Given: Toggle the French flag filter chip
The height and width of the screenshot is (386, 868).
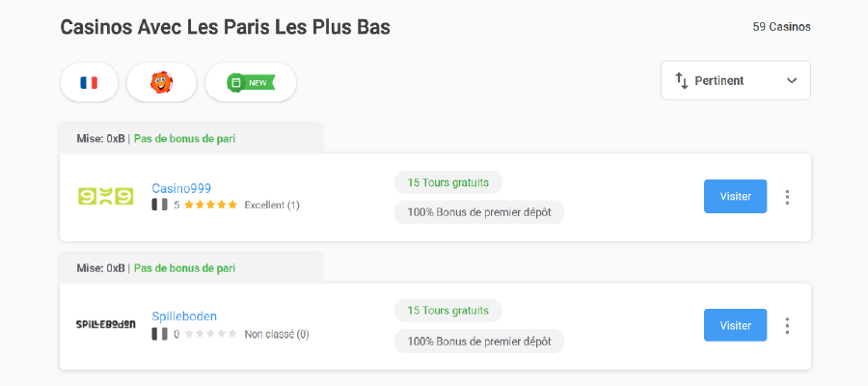Looking at the screenshot, I should (89, 82).
